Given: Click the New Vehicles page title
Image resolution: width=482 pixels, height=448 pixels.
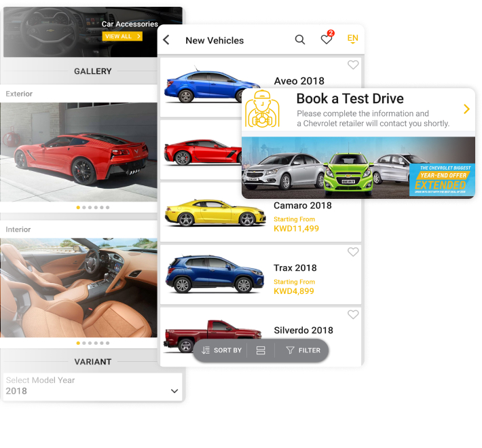Looking at the screenshot, I should pyautogui.click(x=215, y=40).
